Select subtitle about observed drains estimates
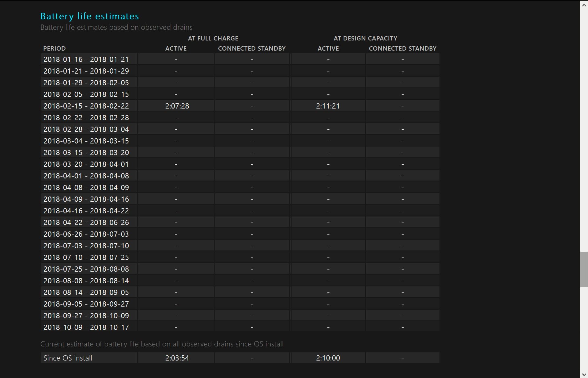588x378 pixels. pyautogui.click(x=116, y=27)
